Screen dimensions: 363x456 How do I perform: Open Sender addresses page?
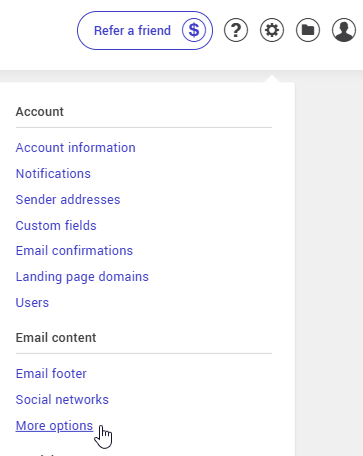click(x=68, y=200)
